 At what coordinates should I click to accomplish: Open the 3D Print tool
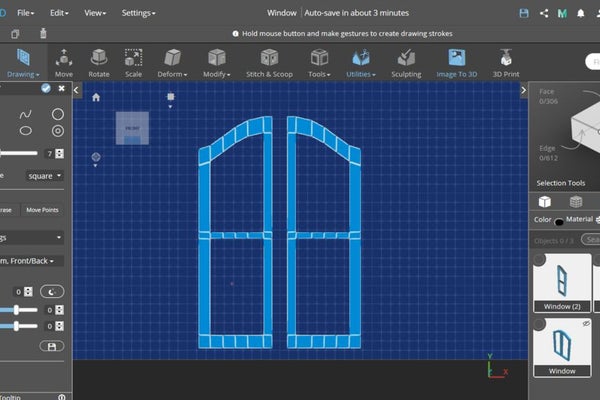[506, 62]
